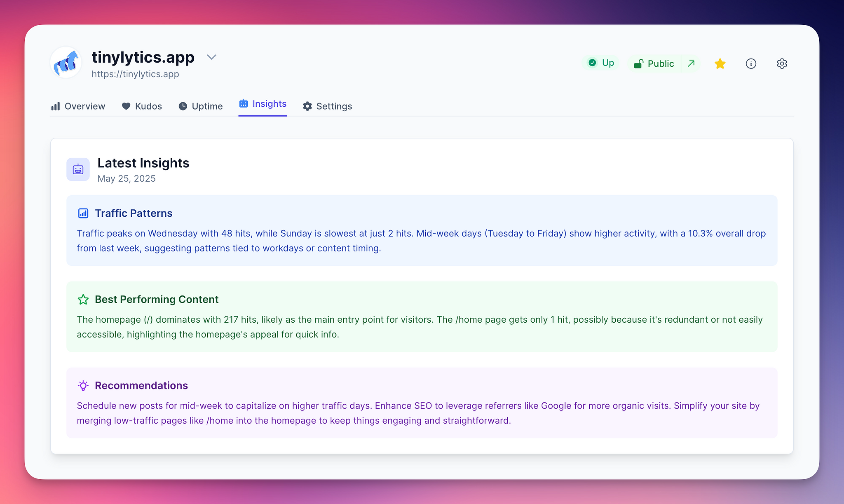The image size is (844, 504).
Task: Click the green check icon in Up badge
Action: (592, 63)
